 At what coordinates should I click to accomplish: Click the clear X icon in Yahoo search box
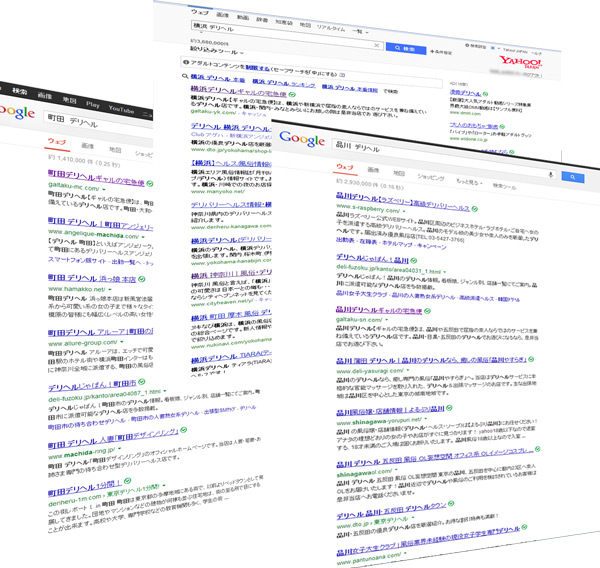[377, 46]
